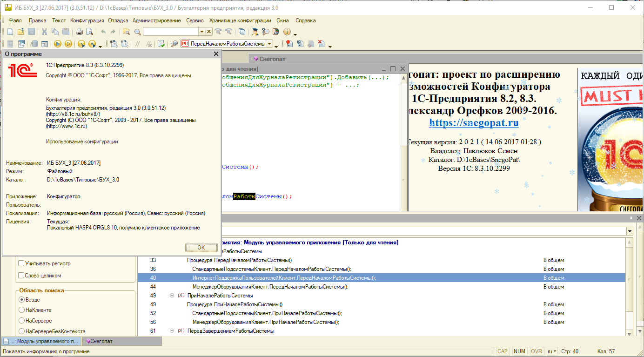The height and width of the screenshot is (357, 644).
Task: Click the CAP status bar indicator
Action: coord(503,351)
